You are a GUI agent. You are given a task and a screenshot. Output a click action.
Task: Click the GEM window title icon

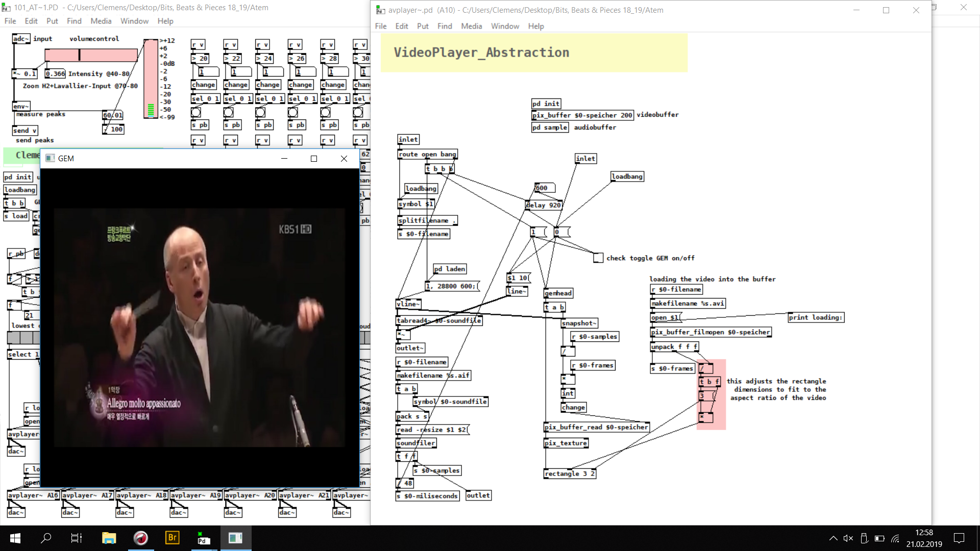pos(50,159)
